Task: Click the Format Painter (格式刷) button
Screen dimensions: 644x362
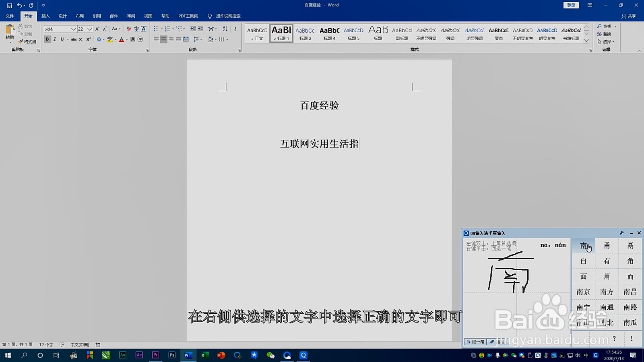Action: tap(27, 41)
